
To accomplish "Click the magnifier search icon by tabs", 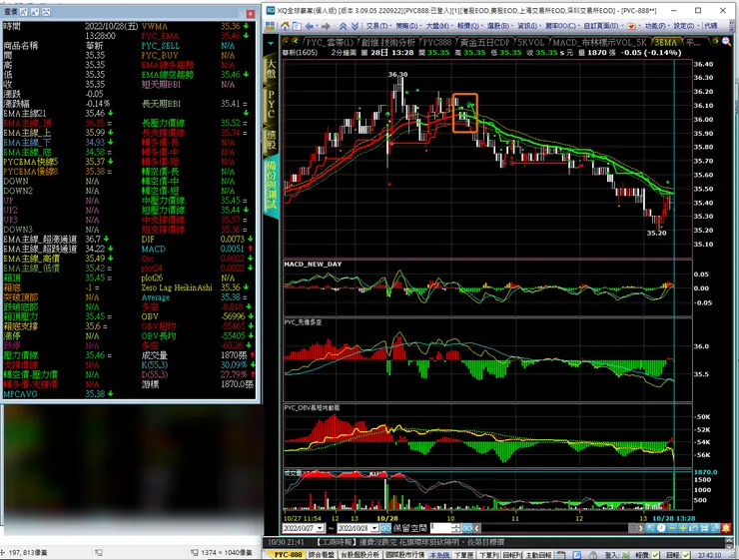I will tap(726, 42).
